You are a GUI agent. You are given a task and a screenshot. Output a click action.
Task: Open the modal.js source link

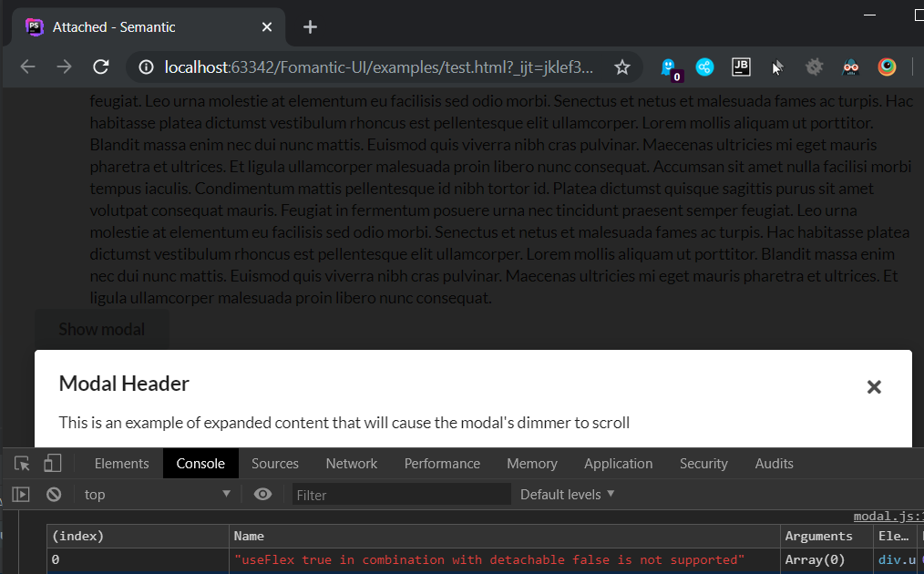pyautogui.click(x=888, y=517)
